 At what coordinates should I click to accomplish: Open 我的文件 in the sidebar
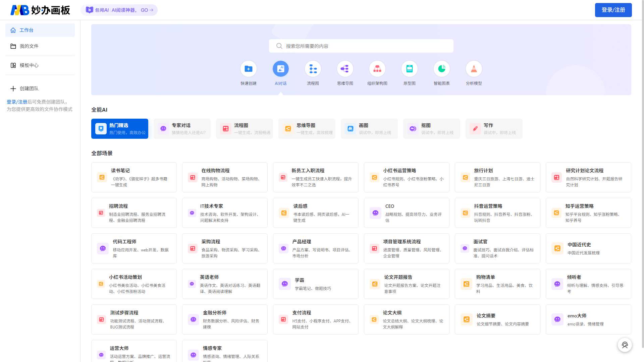(40, 46)
